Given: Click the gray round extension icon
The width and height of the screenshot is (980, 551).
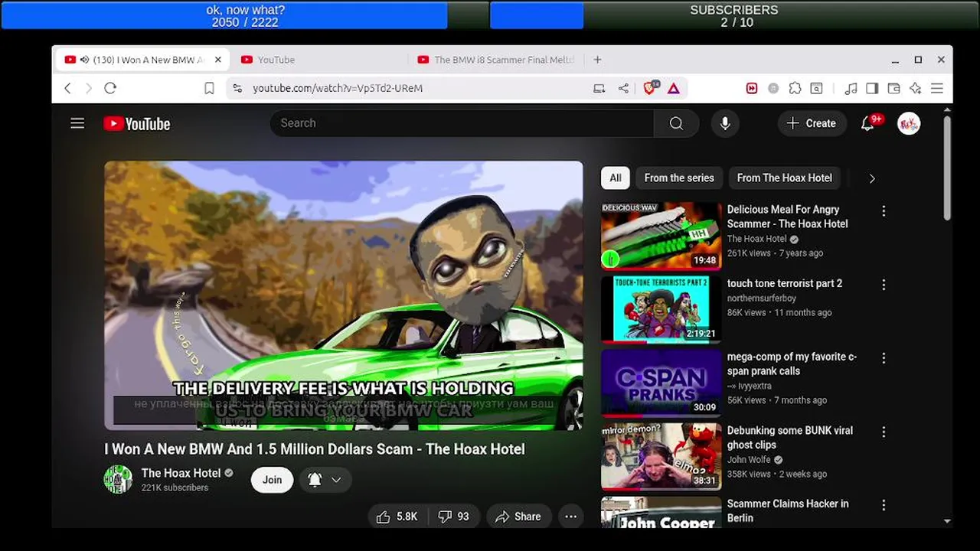Looking at the screenshot, I should point(773,88).
